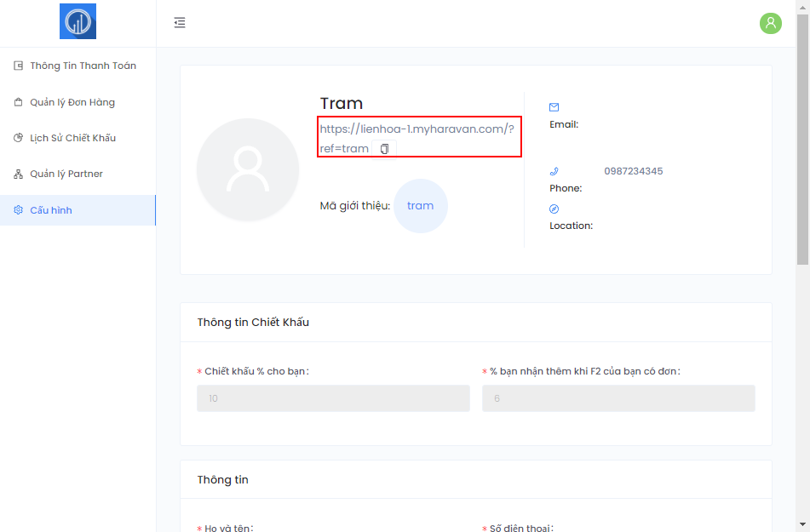The height and width of the screenshot is (532, 810).
Task: Open Quản lý Đơn Hàng menu
Action: [78, 102]
